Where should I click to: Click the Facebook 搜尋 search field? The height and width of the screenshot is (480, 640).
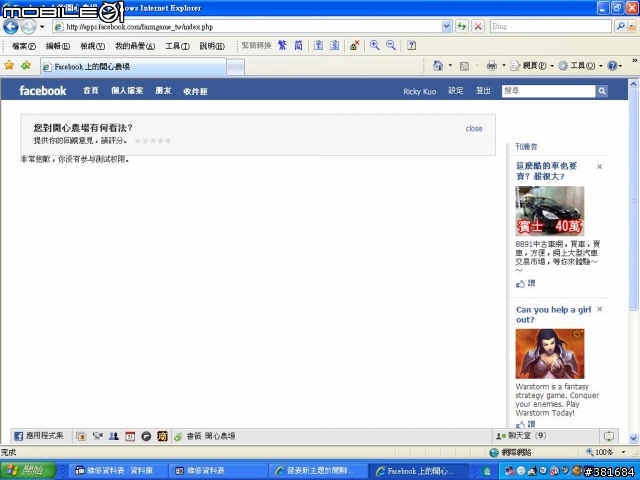click(548, 91)
